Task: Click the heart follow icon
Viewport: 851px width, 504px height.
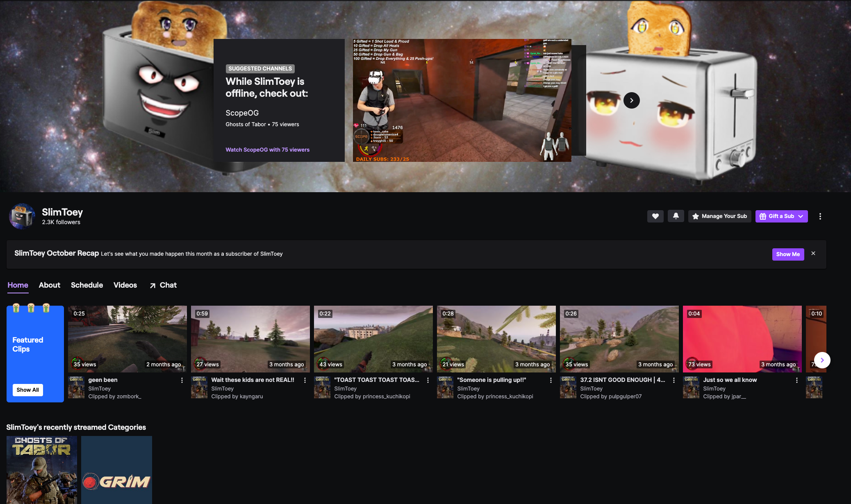Action: pyautogui.click(x=655, y=216)
